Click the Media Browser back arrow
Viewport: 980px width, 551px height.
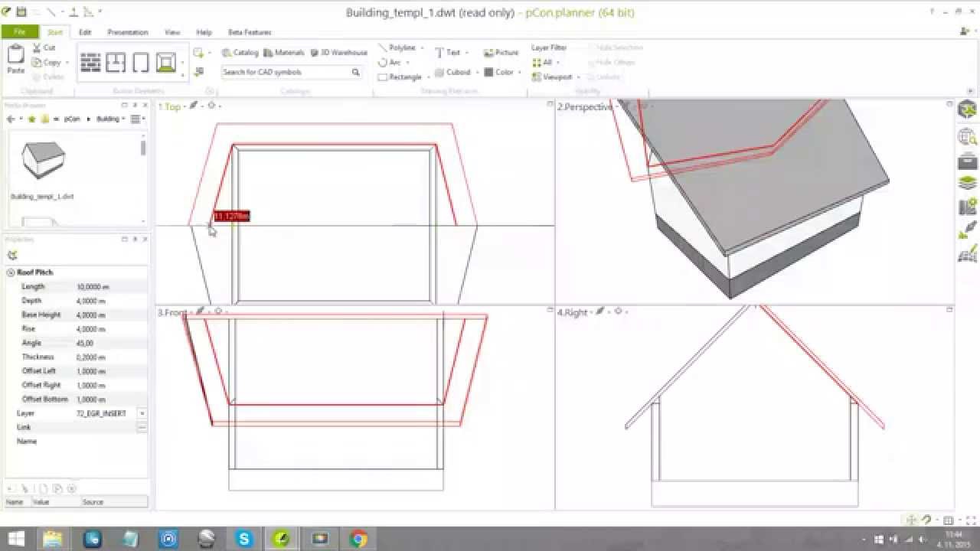[x=11, y=119]
